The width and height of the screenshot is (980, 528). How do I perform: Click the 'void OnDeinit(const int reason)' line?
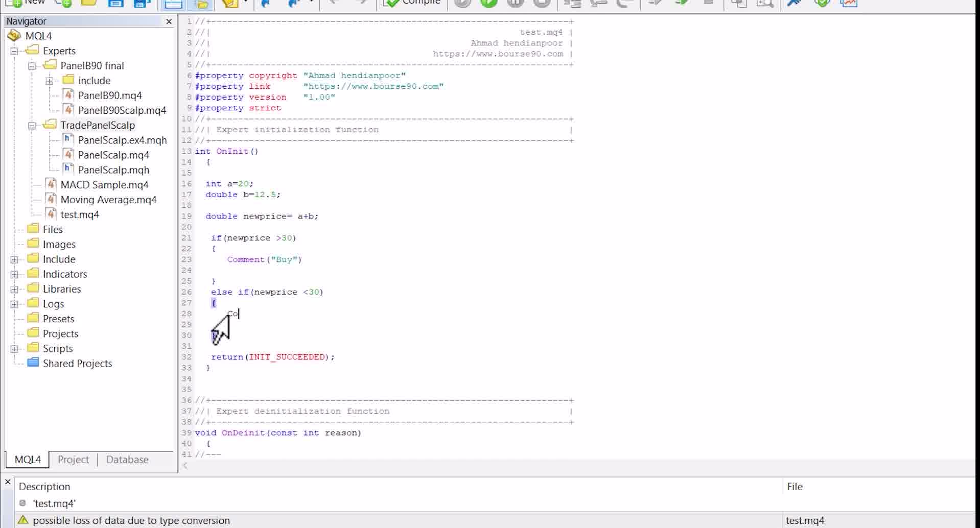[278, 433]
